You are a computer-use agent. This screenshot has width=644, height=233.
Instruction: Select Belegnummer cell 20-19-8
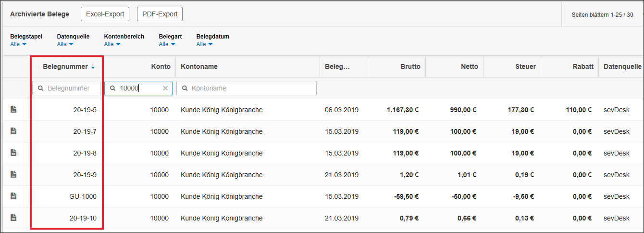click(x=85, y=153)
